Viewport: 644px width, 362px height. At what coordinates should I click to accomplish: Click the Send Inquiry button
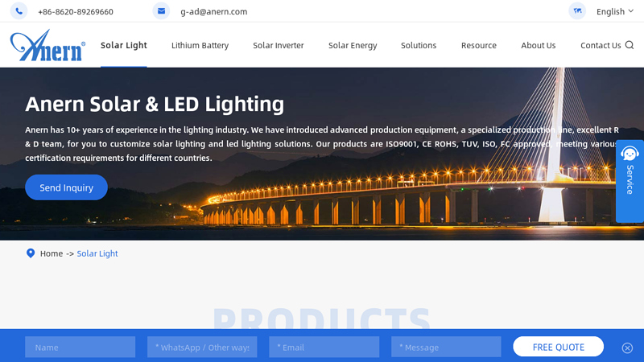(67, 187)
